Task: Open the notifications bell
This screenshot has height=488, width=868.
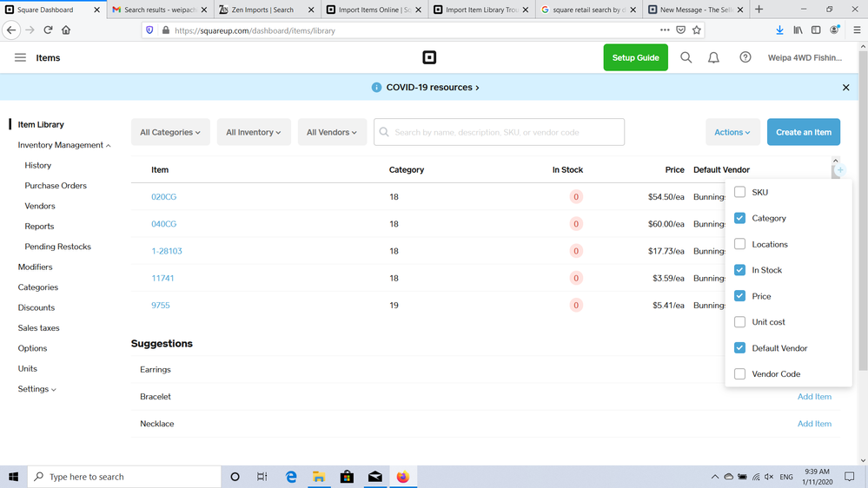Action: pos(713,58)
